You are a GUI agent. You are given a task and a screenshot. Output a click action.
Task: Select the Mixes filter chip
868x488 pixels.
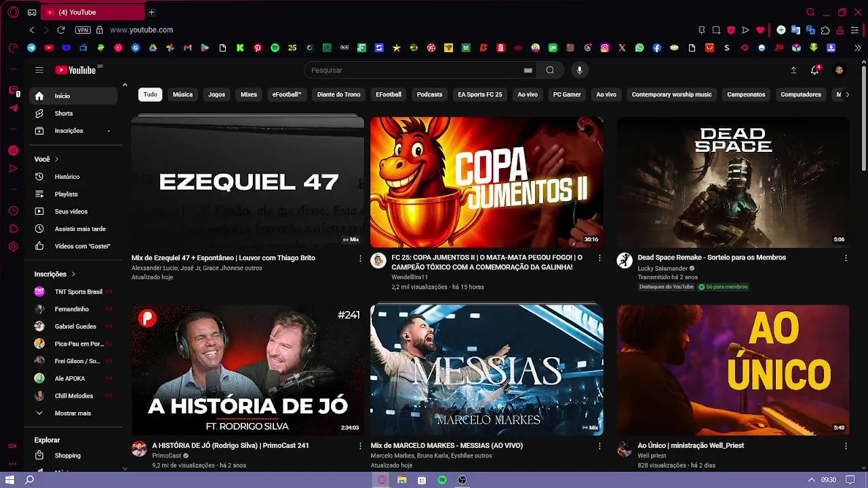click(x=249, y=94)
